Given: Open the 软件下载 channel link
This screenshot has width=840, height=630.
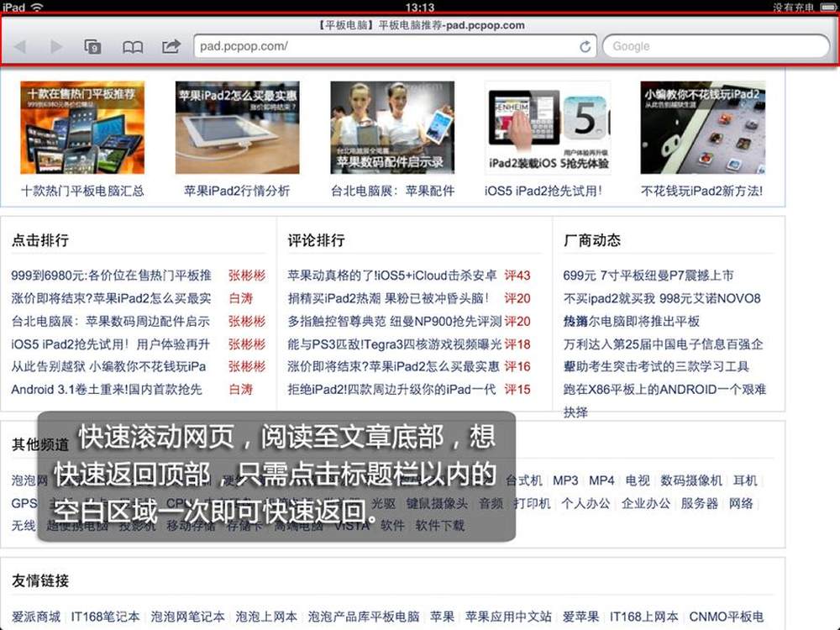Looking at the screenshot, I should point(440,526).
